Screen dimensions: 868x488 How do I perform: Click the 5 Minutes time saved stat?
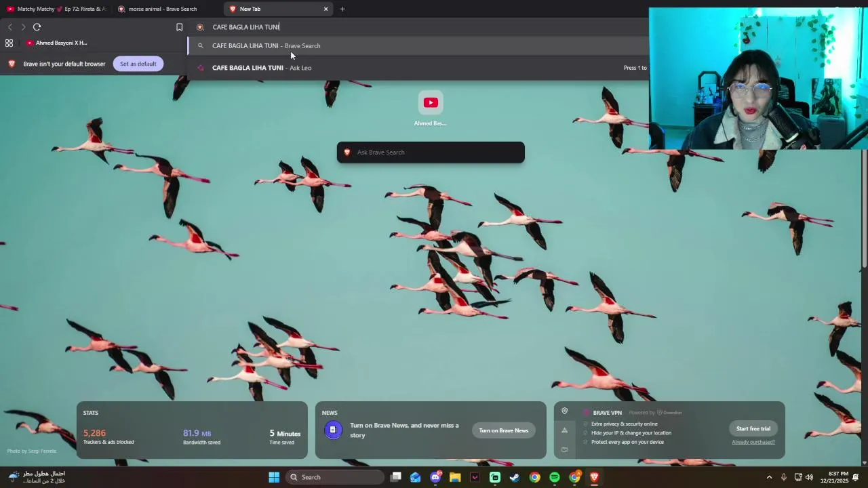285,436
